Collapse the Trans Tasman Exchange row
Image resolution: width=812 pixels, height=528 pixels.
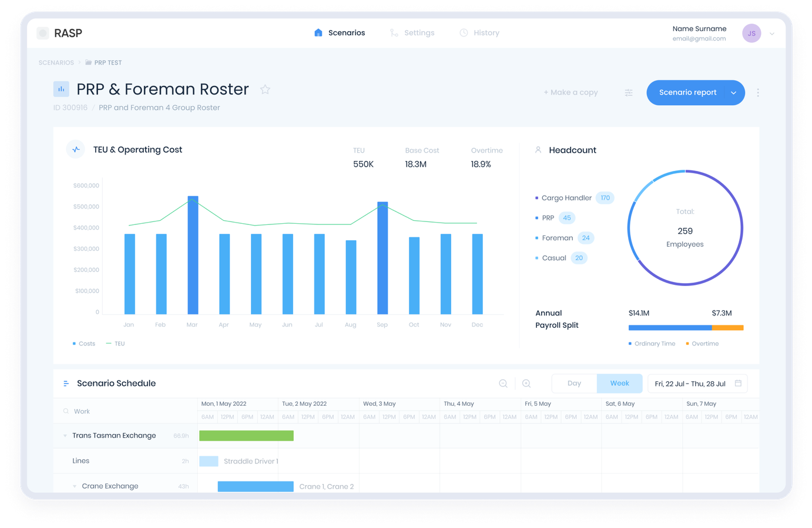(x=65, y=436)
